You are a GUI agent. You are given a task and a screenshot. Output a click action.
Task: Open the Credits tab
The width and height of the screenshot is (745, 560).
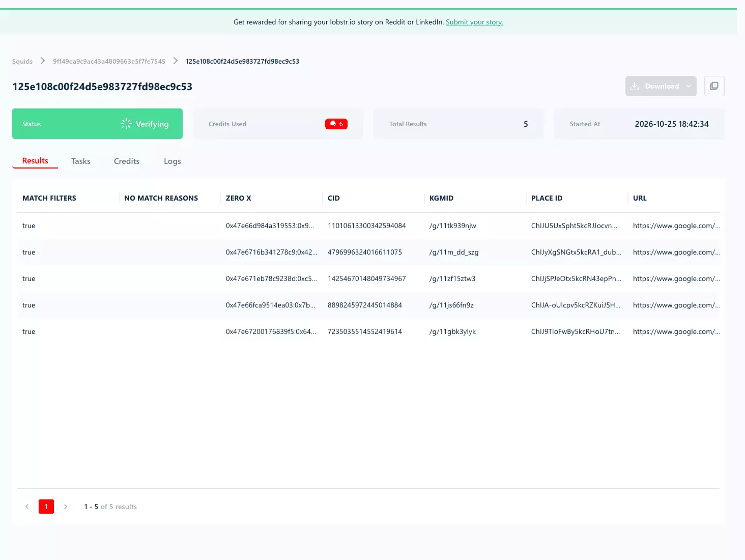[127, 161]
